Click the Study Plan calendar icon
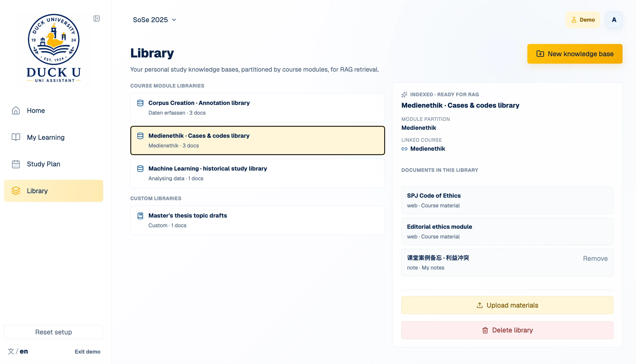The width and height of the screenshot is (636, 364). [16, 164]
